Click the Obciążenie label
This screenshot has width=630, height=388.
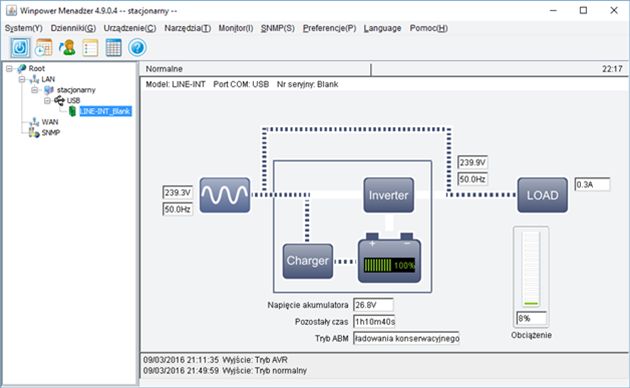point(531,335)
